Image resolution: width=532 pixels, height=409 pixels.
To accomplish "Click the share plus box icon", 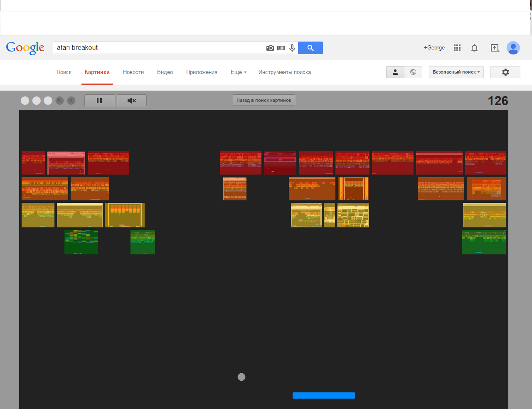I will point(495,48).
